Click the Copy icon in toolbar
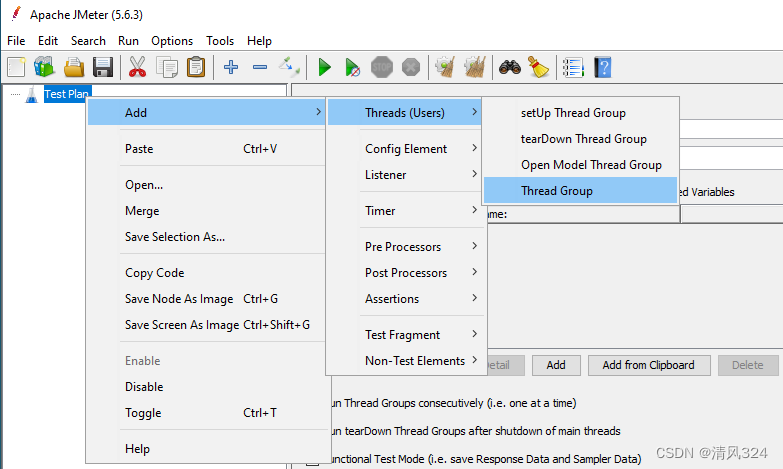 [x=167, y=67]
